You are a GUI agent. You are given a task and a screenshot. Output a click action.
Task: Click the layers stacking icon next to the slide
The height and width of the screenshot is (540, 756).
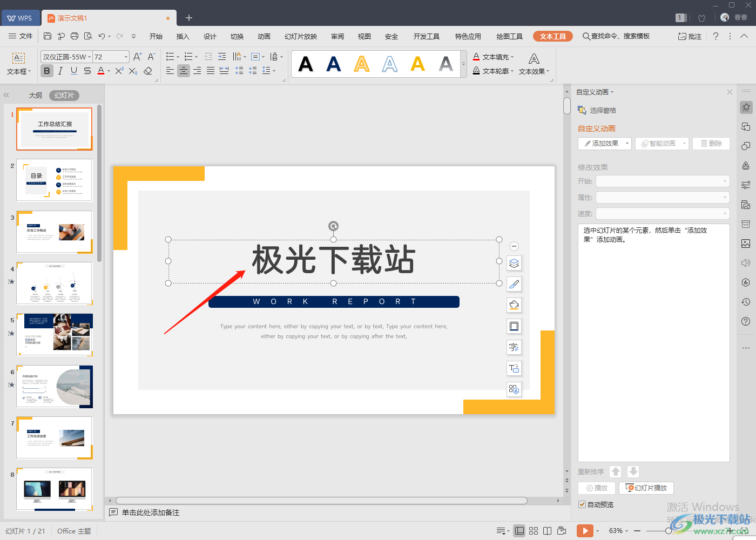click(514, 263)
